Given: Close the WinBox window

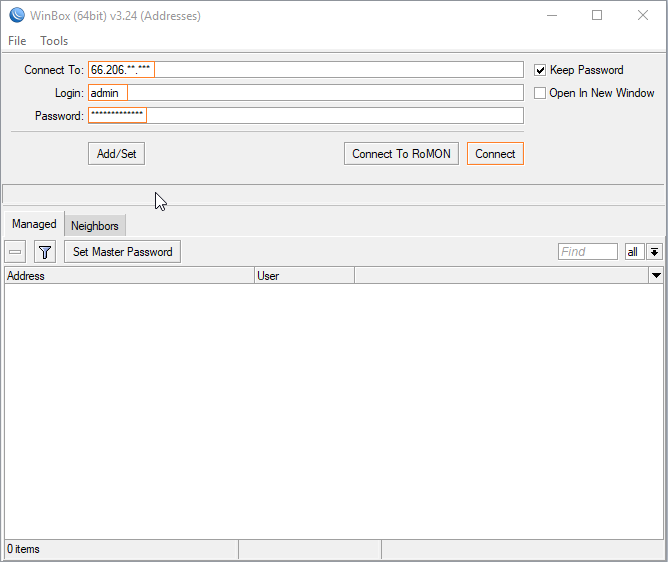Looking at the screenshot, I should [x=643, y=15].
